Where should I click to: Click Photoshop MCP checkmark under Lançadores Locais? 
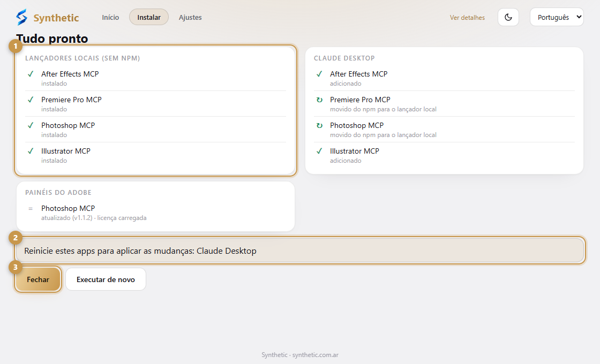[31, 125]
